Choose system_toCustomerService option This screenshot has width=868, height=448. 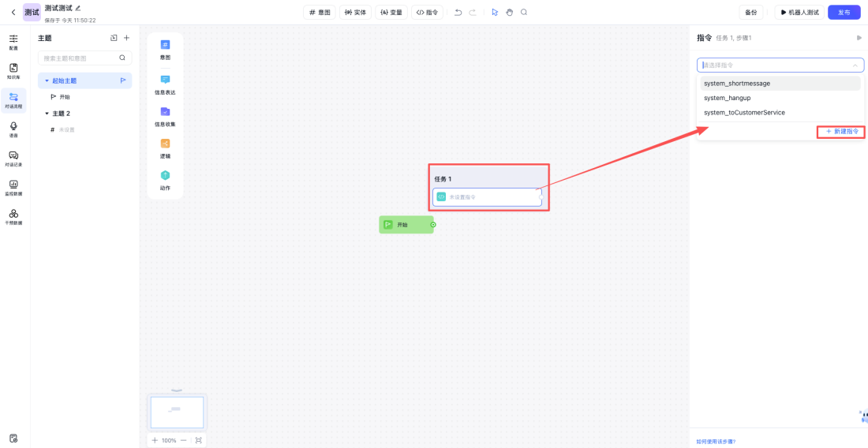click(780, 112)
